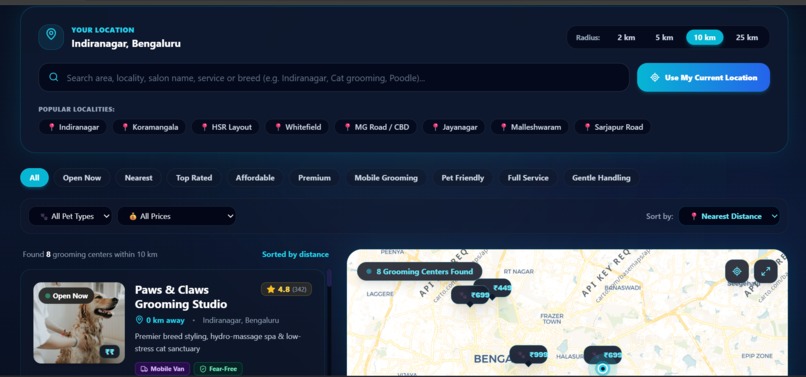806x377 pixels.
Task: Toggle the Open Now filter chip
Action: click(82, 178)
